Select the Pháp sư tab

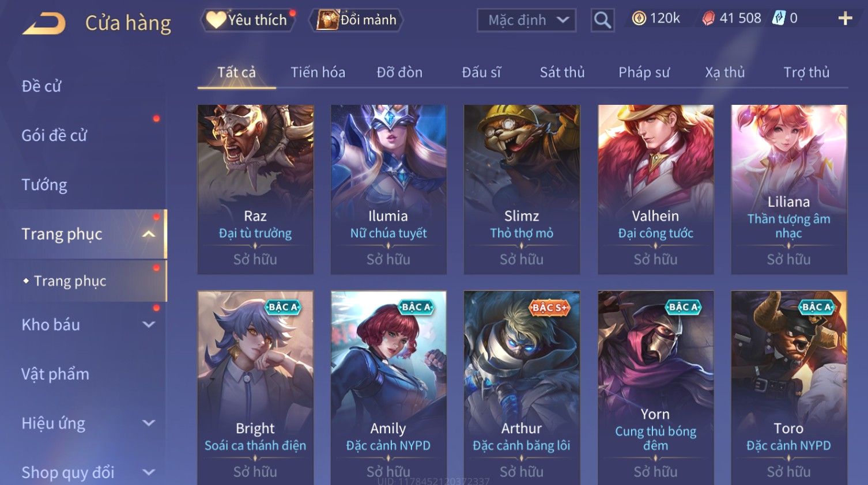644,72
